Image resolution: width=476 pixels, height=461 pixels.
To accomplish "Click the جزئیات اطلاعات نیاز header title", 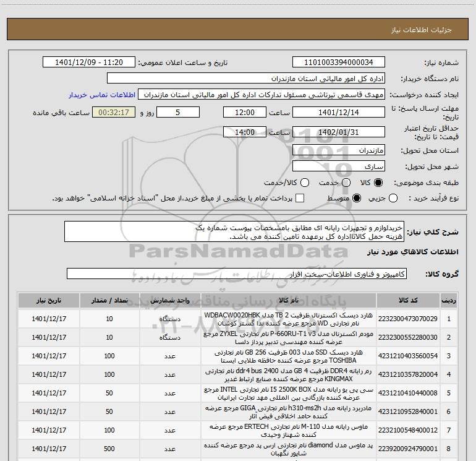I will (x=422, y=30).
